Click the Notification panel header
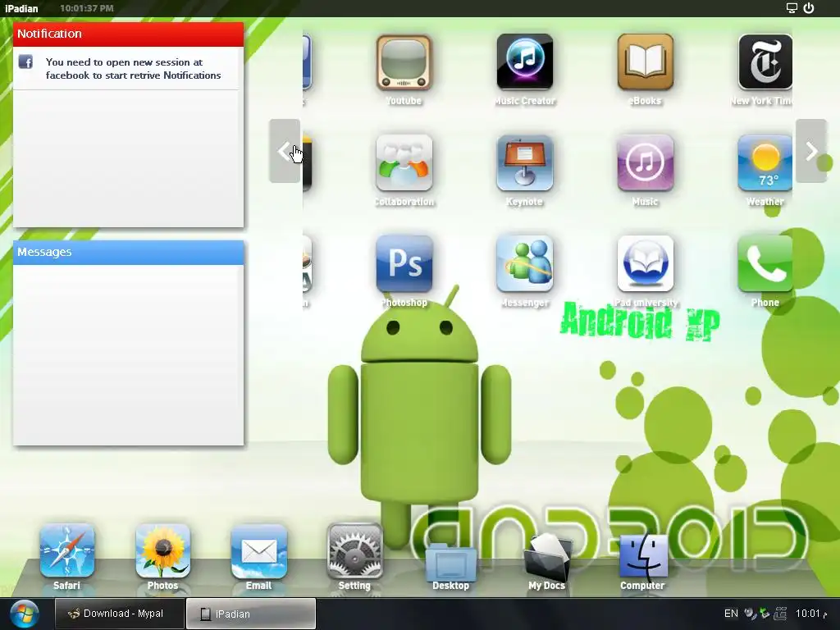Image resolution: width=840 pixels, height=630 pixels. pyautogui.click(x=129, y=34)
